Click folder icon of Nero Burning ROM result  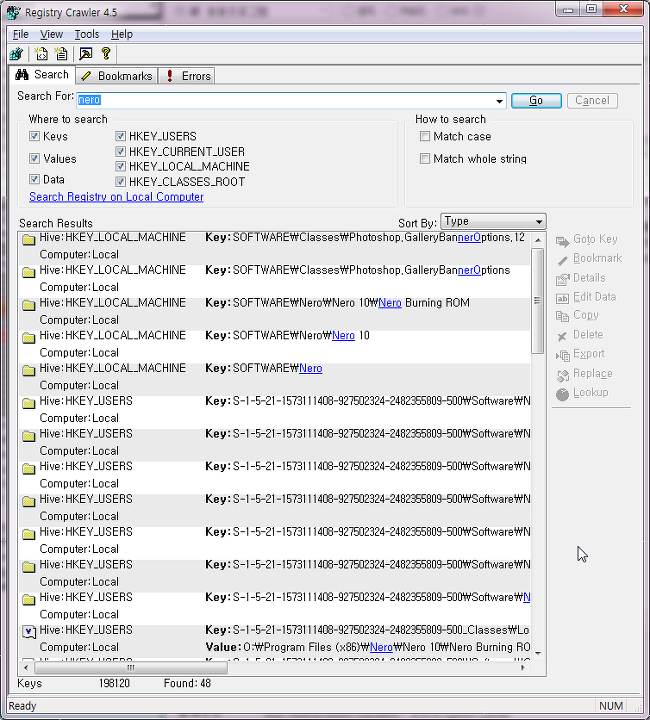28,305
